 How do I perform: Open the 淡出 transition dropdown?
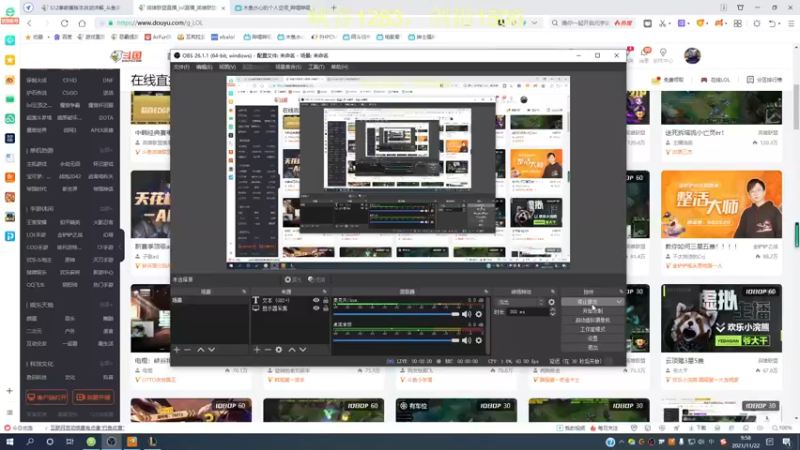(520, 302)
